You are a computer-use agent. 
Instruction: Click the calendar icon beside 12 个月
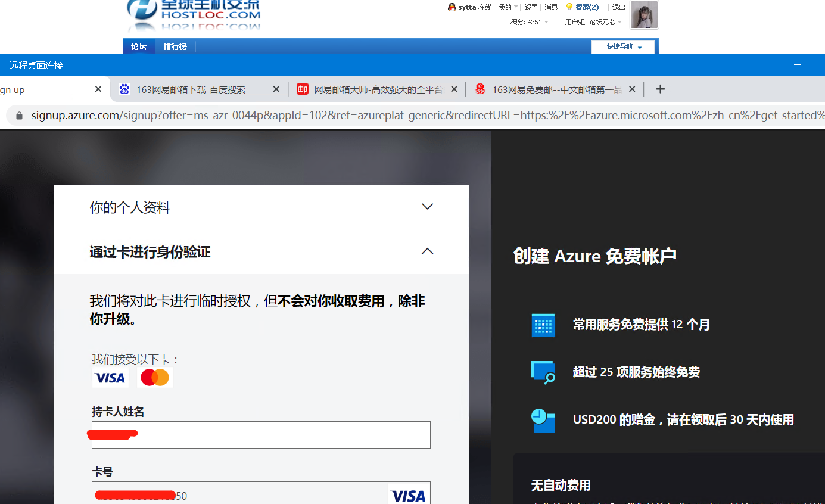click(543, 325)
